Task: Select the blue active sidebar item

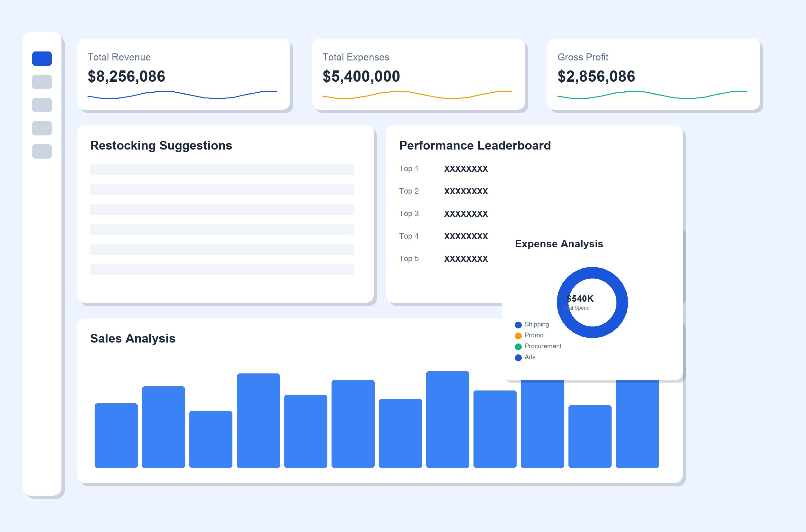Action: coord(42,59)
